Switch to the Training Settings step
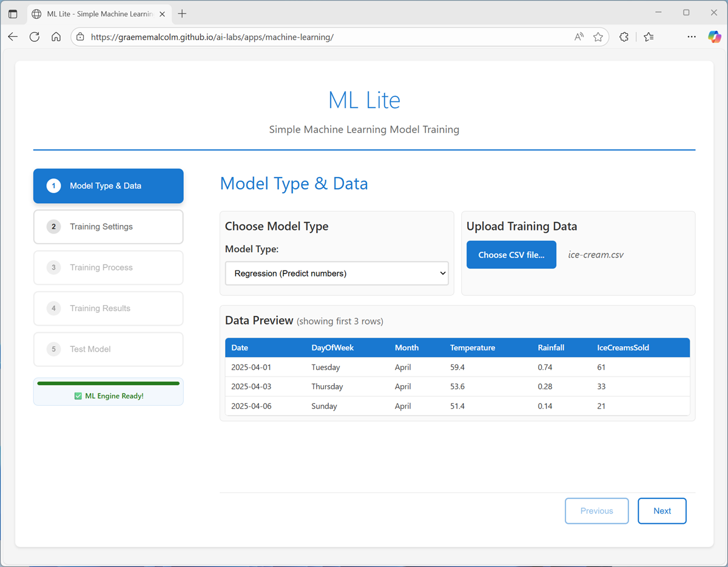Screen dimensions: 728x567 tap(108, 226)
